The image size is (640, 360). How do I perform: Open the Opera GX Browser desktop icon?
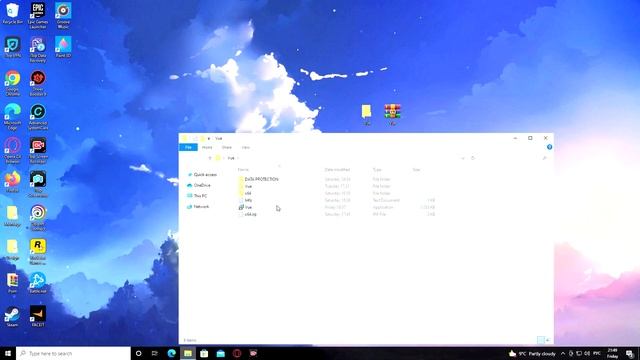[12, 150]
